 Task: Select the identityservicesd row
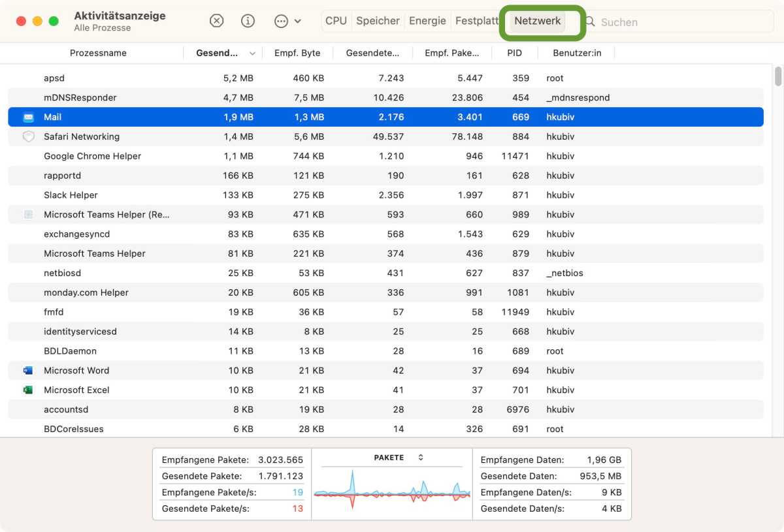click(385, 332)
